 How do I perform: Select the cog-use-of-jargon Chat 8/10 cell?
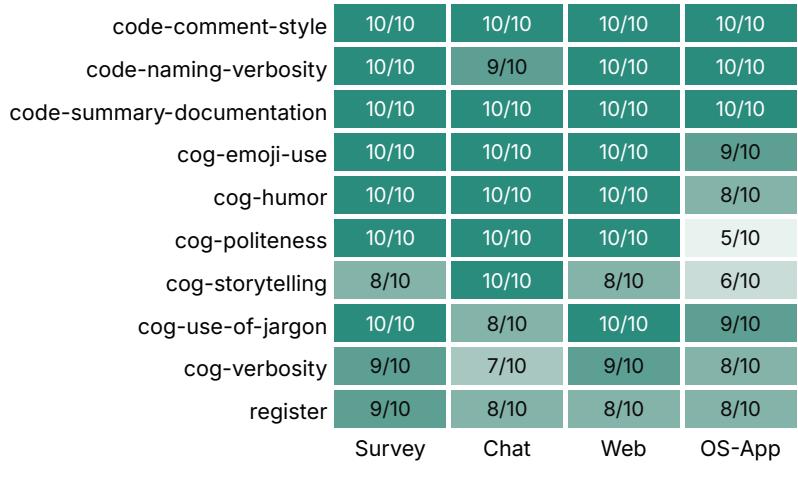(x=507, y=323)
